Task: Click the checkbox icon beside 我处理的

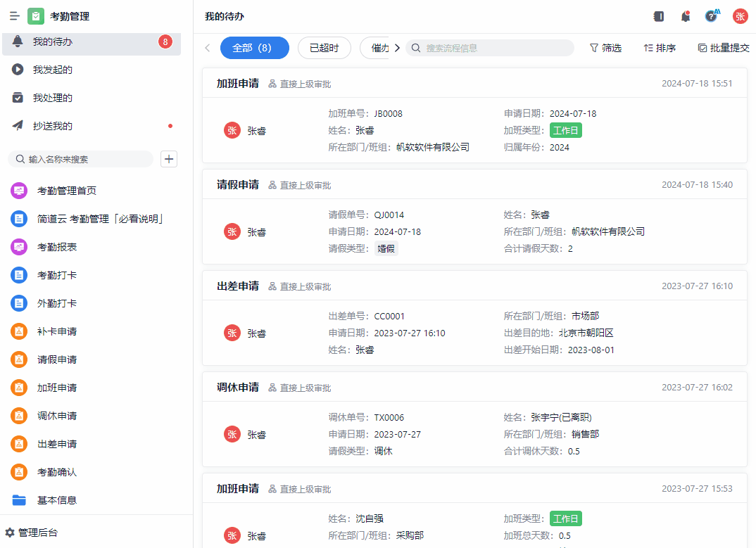Action: click(x=18, y=97)
